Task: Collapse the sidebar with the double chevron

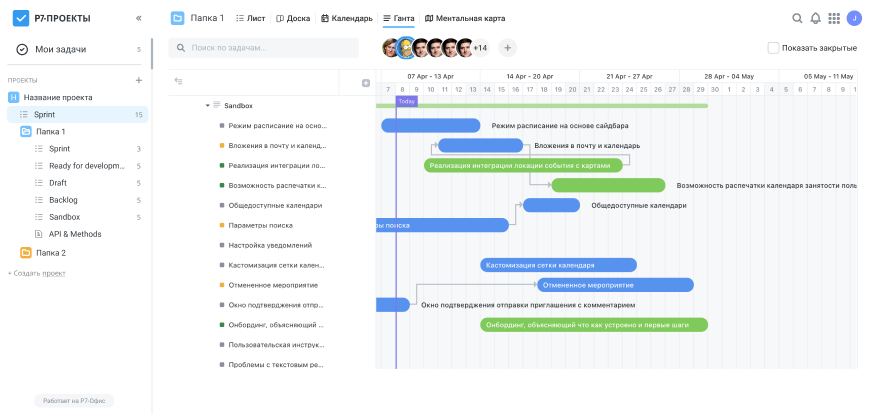Action: [138, 18]
